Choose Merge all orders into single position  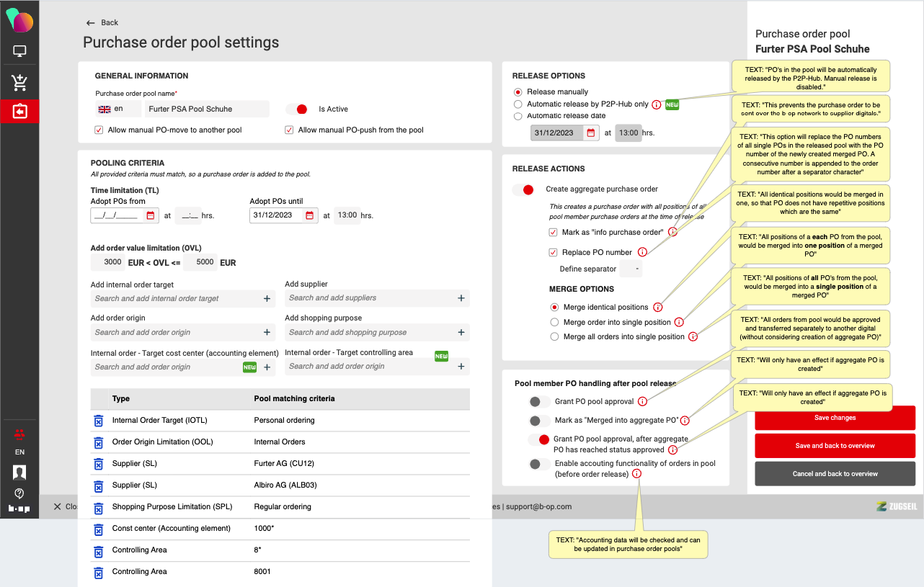(x=554, y=337)
